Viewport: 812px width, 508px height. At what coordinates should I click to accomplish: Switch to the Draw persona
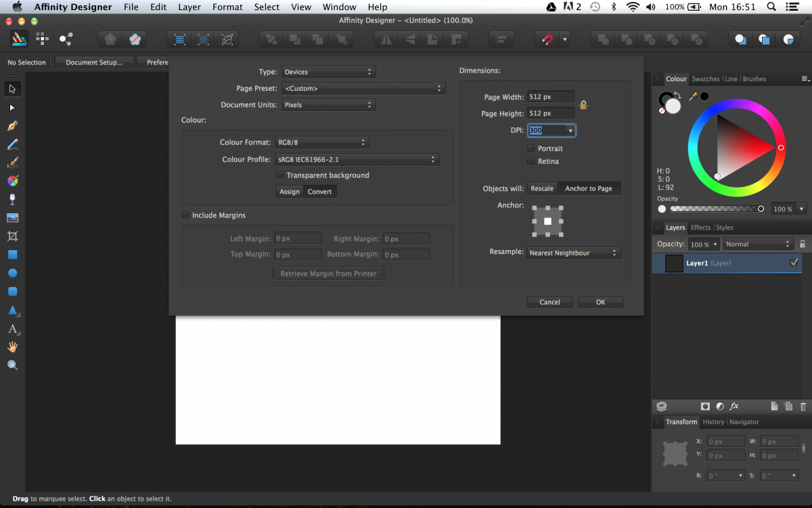[19, 39]
